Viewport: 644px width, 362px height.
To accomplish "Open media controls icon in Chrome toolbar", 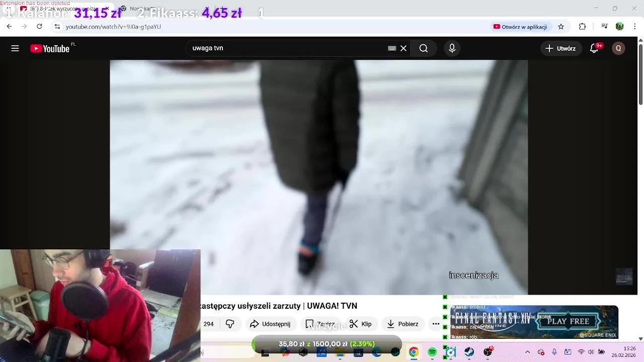I will pyautogui.click(x=605, y=27).
